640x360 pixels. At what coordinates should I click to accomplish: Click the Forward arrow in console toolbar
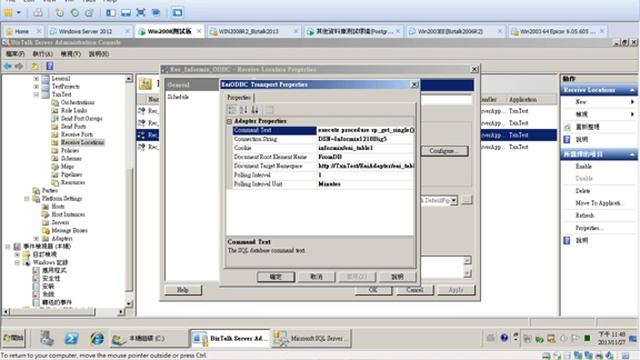[x=19, y=66]
